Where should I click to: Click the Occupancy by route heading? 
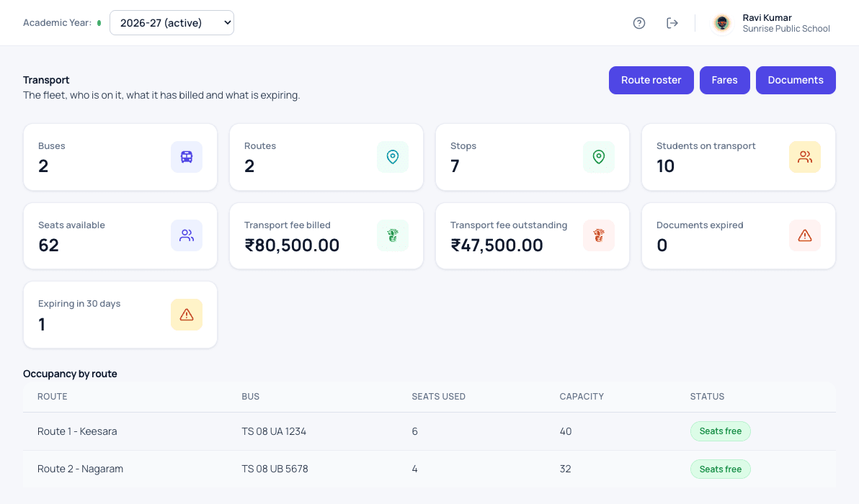coord(70,374)
